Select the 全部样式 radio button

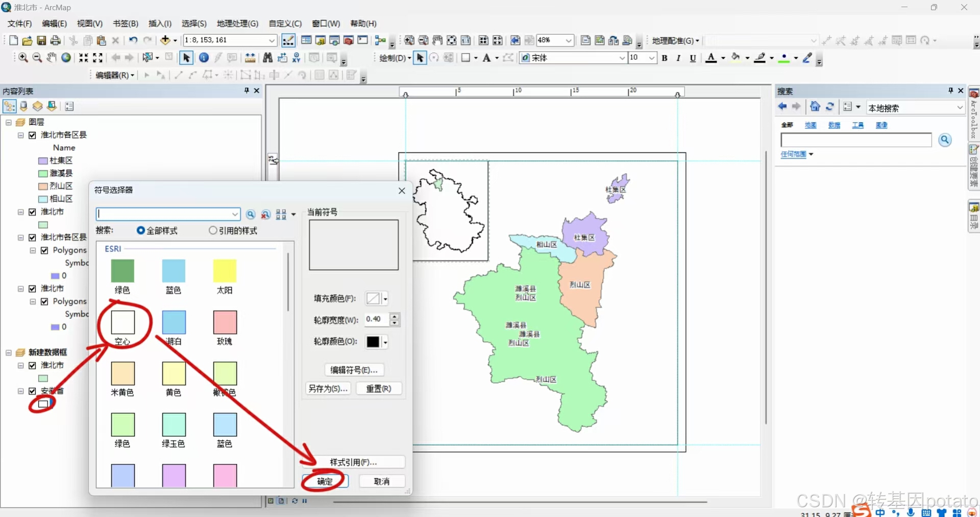tap(141, 230)
